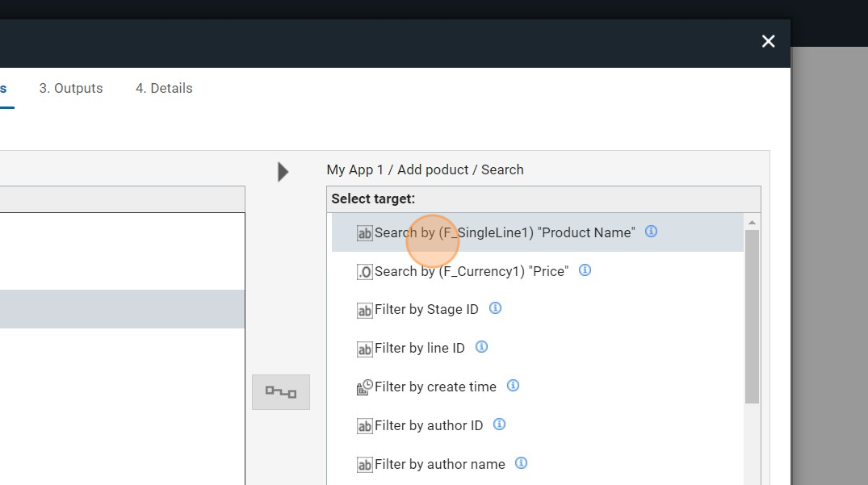Choose Filter by Stage ID target
Image resolution: width=868 pixels, height=485 pixels.
point(426,310)
